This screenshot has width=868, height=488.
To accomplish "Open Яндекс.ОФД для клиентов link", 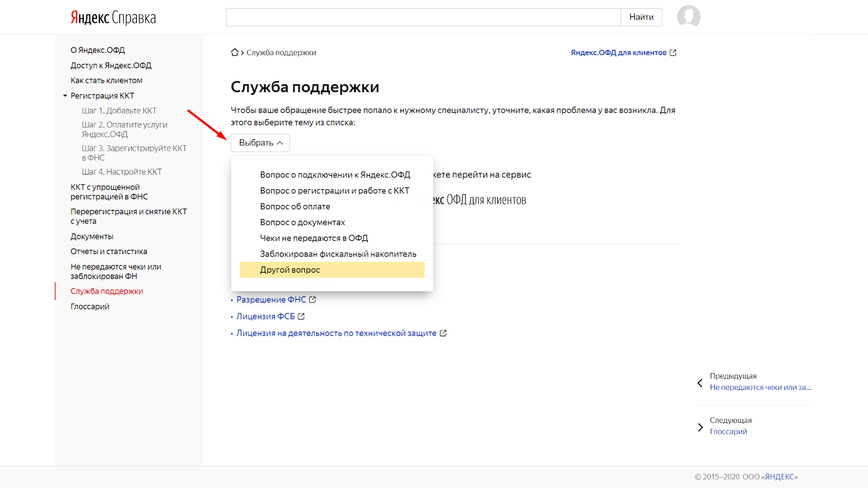I will point(618,53).
